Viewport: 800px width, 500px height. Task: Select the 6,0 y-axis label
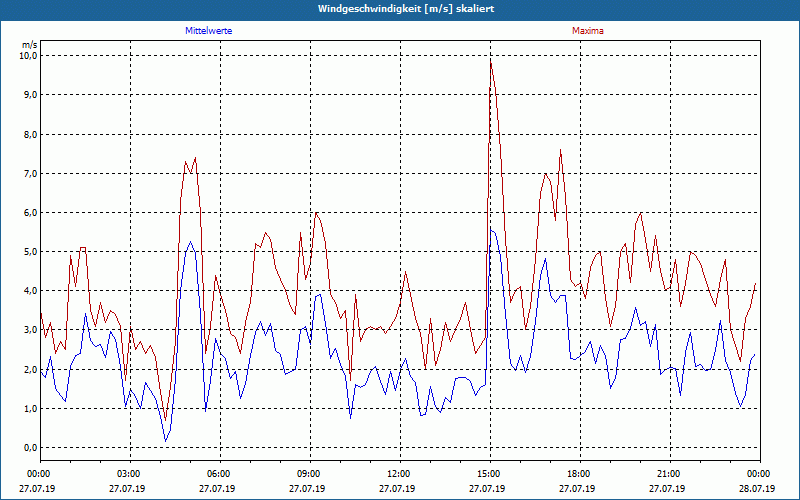point(29,212)
